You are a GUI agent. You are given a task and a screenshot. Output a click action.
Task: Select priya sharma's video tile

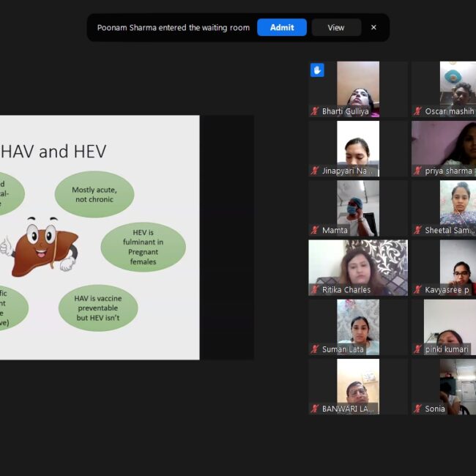click(x=444, y=145)
